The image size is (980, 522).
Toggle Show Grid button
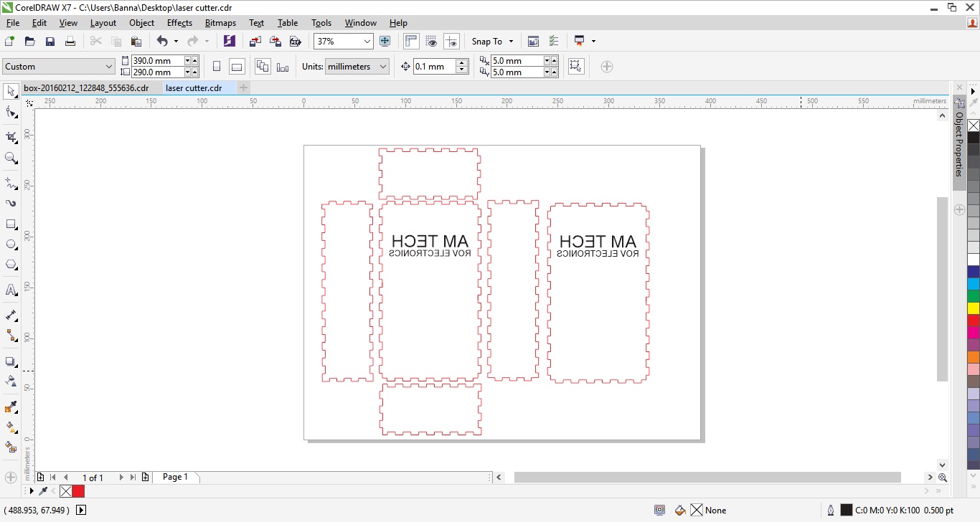pos(431,42)
